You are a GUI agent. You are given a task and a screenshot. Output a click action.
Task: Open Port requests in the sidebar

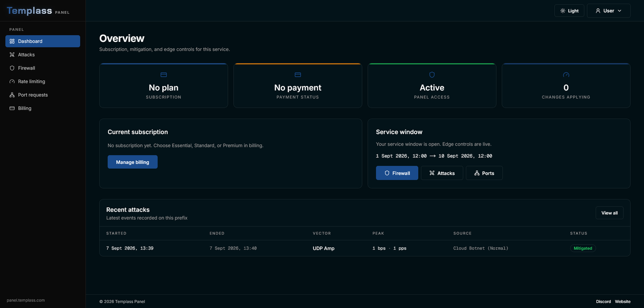coord(43,95)
